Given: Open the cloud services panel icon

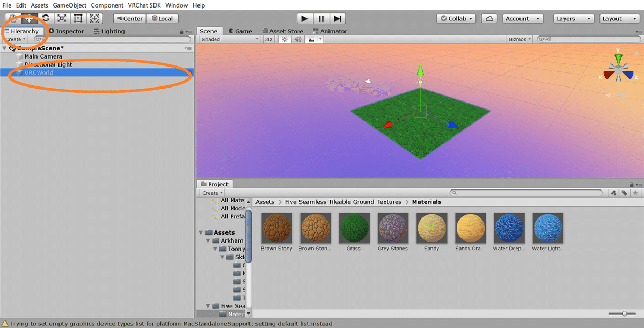Looking at the screenshot, I should 489,18.
